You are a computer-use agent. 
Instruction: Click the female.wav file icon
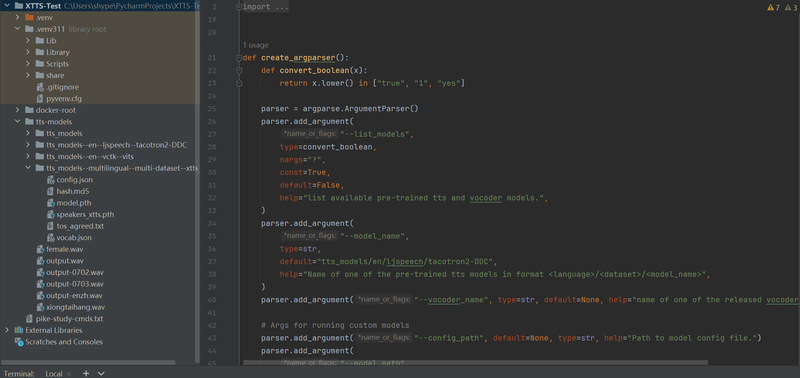point(40,249)
